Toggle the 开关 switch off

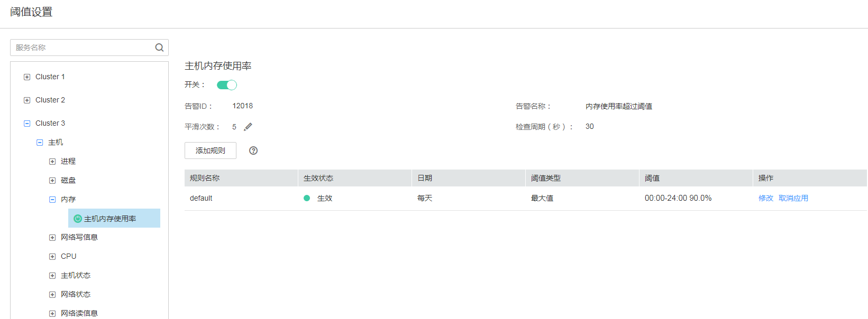[x=227, y=85]
